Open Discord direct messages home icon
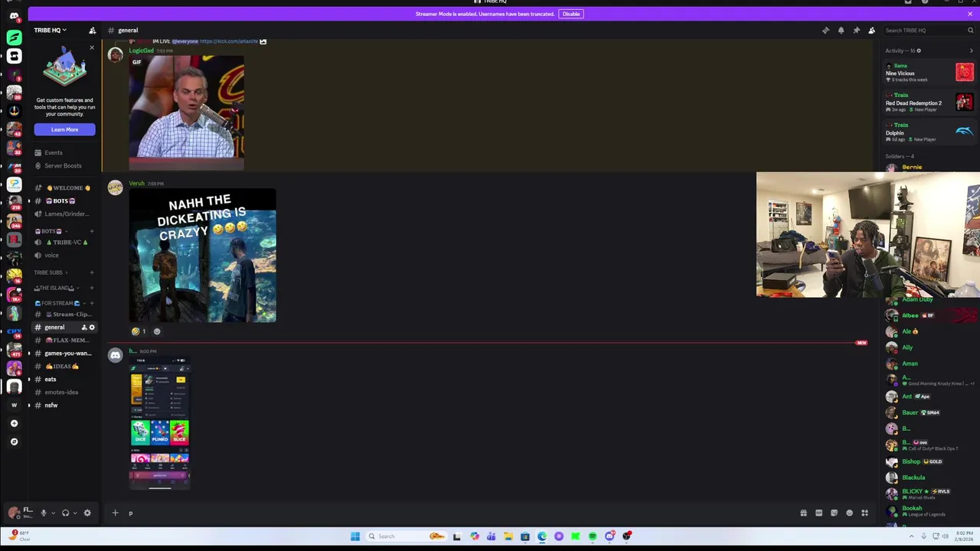Viewport: 980px width, 551px height. pyautogui.click(x=14, y=16)
